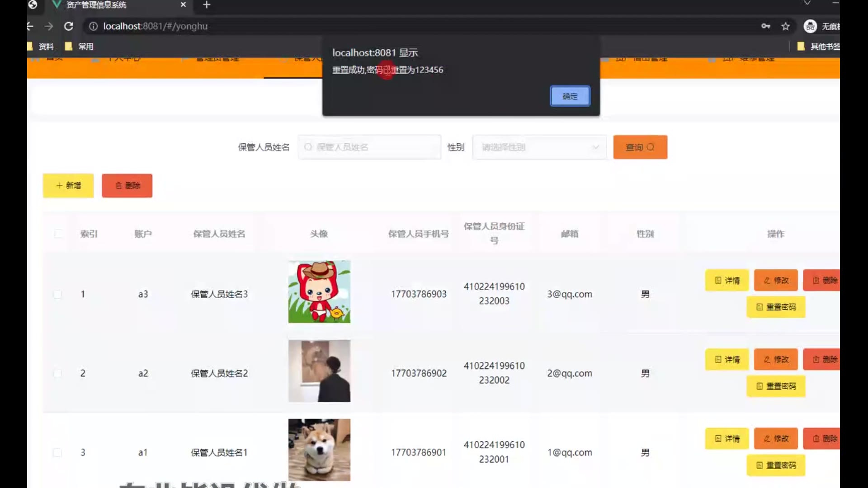Check the row checkbox for account a2
868x488 pixels.
tap(58, 373)
